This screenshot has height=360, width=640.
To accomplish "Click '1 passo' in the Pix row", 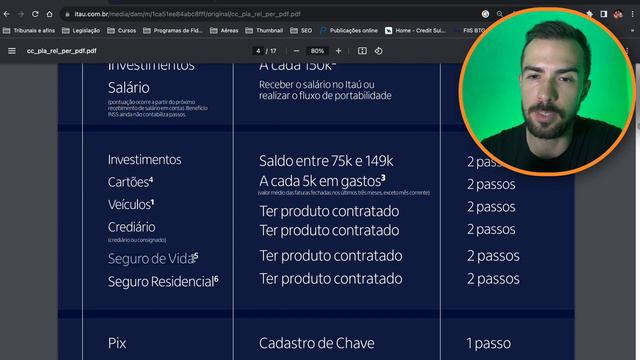I will [x=489, y=343].
